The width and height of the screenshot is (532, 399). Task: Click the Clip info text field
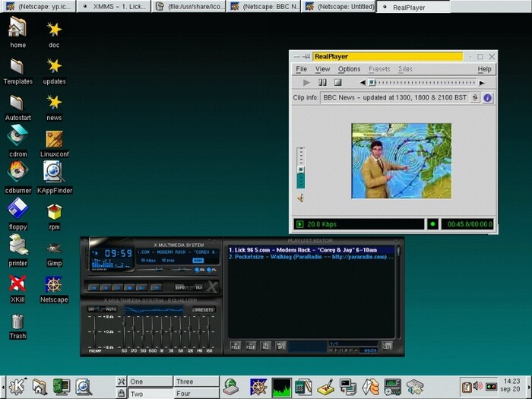(394, 98)
